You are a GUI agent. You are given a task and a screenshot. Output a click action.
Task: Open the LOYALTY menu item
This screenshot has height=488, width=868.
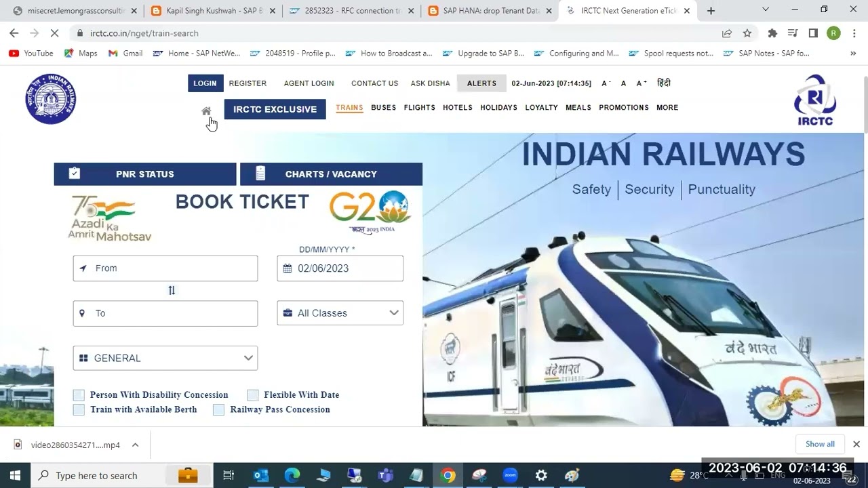click(541, 108)
